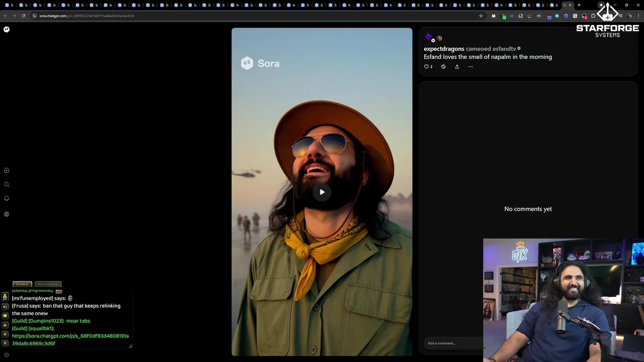Click the [mrfunemployed] name in chat
Screen dimensions: 644x362
tap(32, 298)
